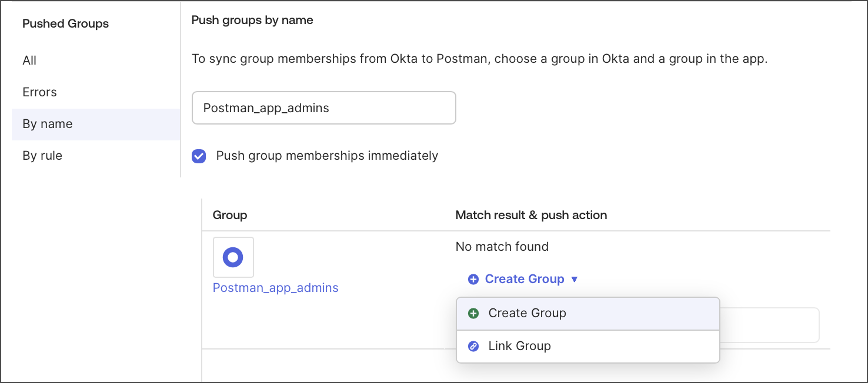Open the All pushed groups view
Screen dimensions: 868x383
29,61
